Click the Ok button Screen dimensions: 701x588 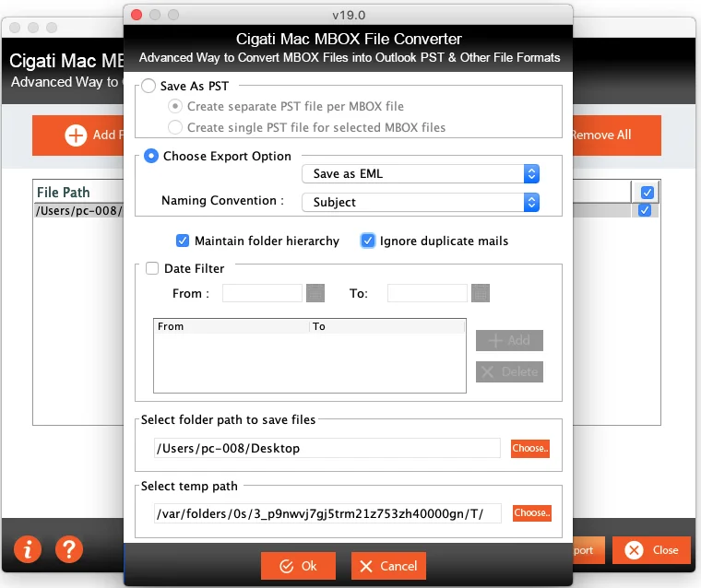[x=298, y=566]
